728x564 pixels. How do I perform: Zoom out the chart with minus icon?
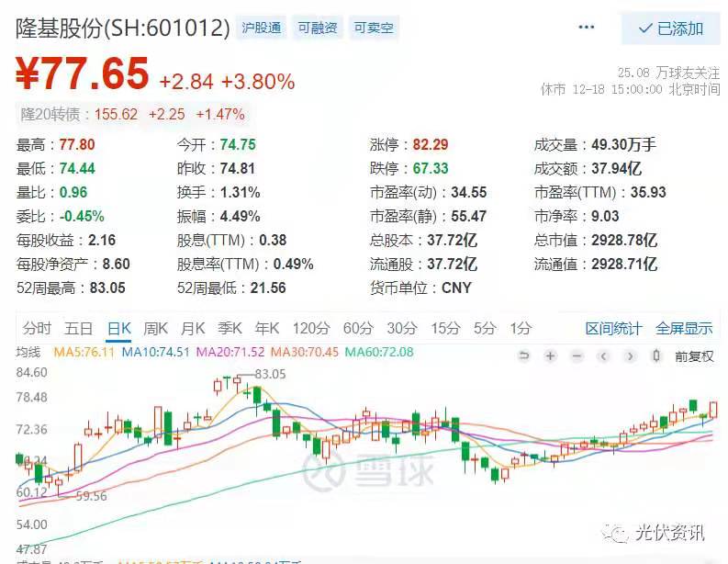coord(577,356)
